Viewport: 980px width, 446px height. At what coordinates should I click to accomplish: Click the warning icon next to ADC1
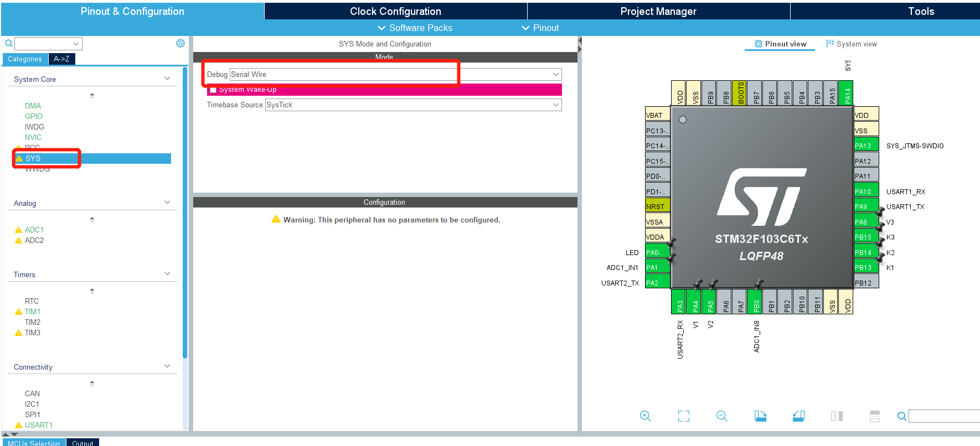(x=19, y=230)
